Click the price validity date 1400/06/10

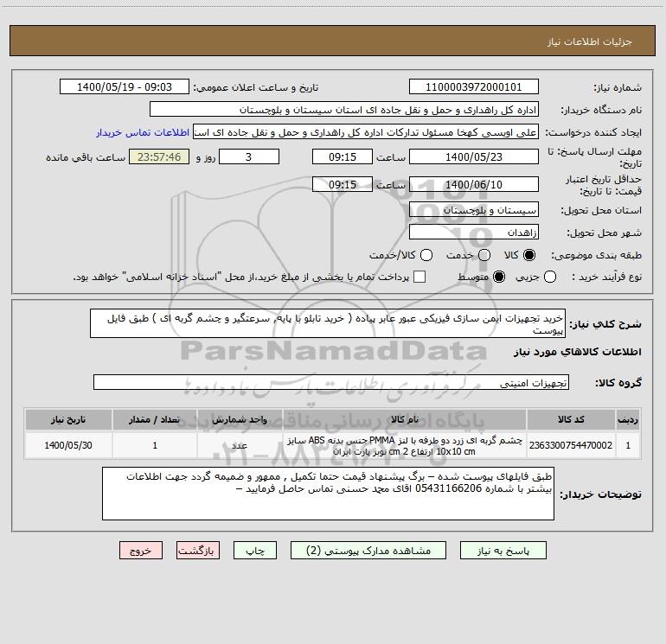(474, 184)
